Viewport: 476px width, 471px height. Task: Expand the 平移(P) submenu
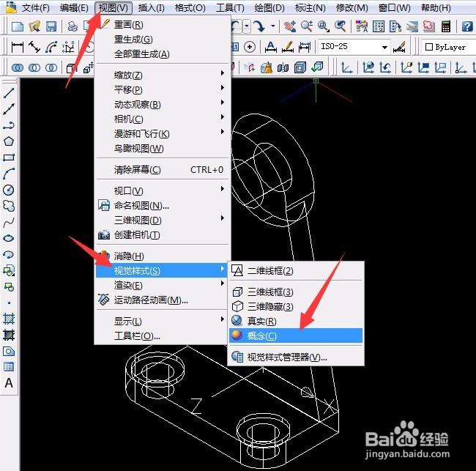pyautogui.click(x=163, y=89)
